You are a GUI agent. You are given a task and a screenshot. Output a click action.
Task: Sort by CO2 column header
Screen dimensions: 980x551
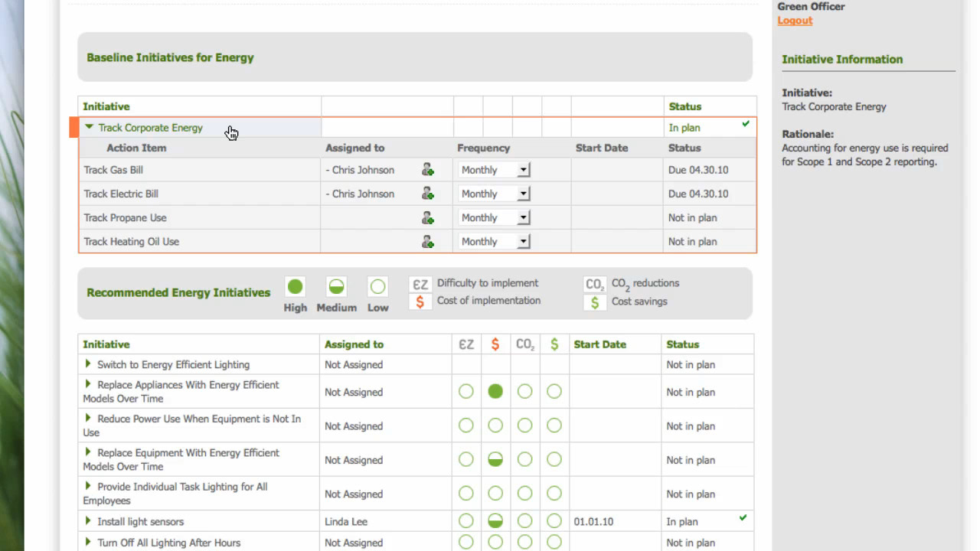pyautogui.click(x=525, y=344)
